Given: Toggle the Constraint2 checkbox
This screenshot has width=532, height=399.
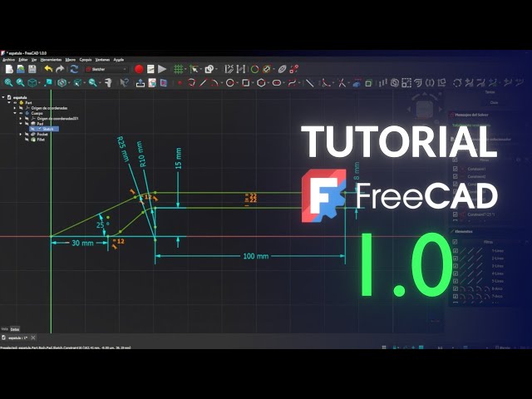Looking at the screenshot, I should click(x=456, y=176).
